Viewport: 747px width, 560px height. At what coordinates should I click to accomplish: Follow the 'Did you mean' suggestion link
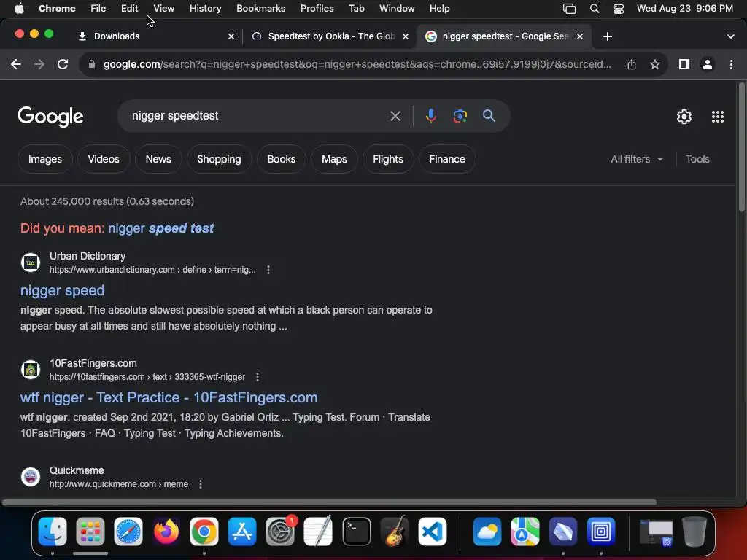161,228
